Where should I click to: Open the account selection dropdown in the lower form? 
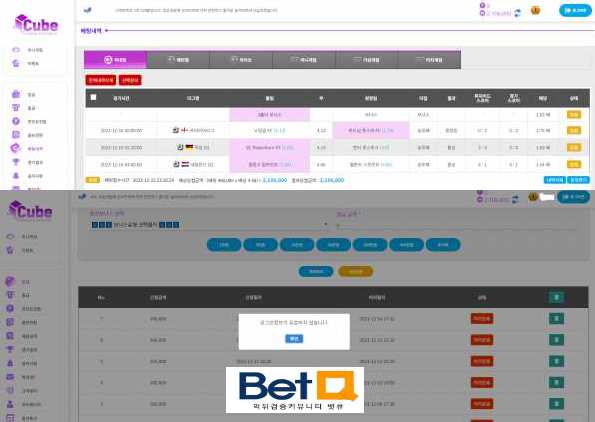click(x=209, y=225)
